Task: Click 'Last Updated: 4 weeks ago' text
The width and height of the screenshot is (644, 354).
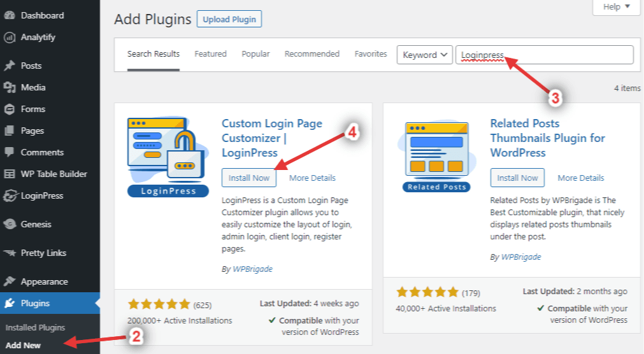Action: (x=309, y=304)
